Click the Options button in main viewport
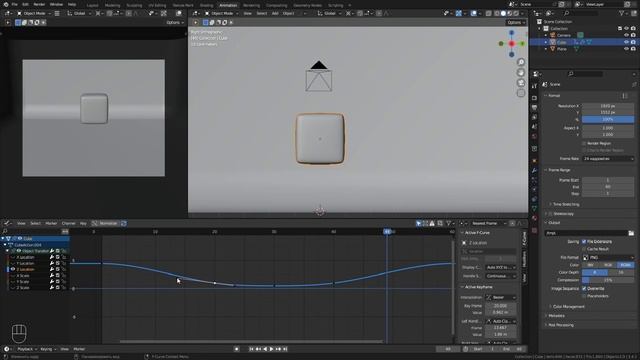Screen dimensions: 640x360 [515, 22]
